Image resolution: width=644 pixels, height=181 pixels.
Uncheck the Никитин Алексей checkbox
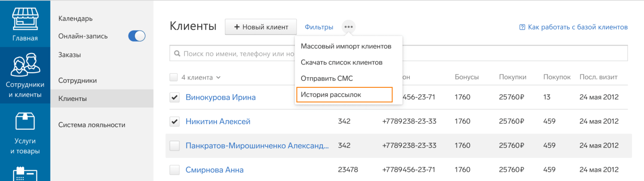tap(174, 121)
